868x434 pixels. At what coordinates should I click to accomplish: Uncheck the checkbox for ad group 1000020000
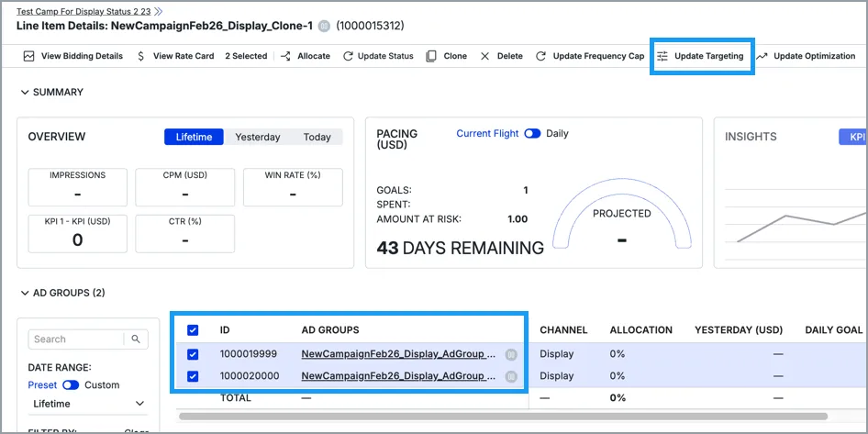coord(193,376)
